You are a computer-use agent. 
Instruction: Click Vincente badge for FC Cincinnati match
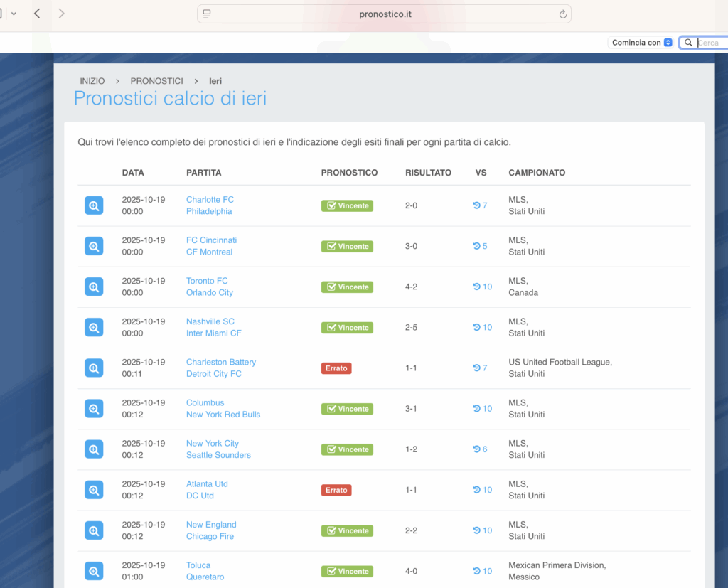click(x=347, y=246)
